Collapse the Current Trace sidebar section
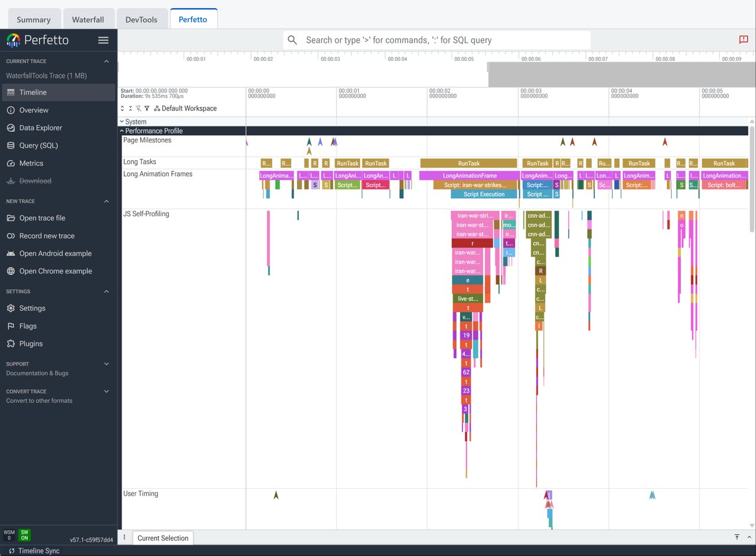The height and width of the screenshot is (556, 756). (106, 61)
